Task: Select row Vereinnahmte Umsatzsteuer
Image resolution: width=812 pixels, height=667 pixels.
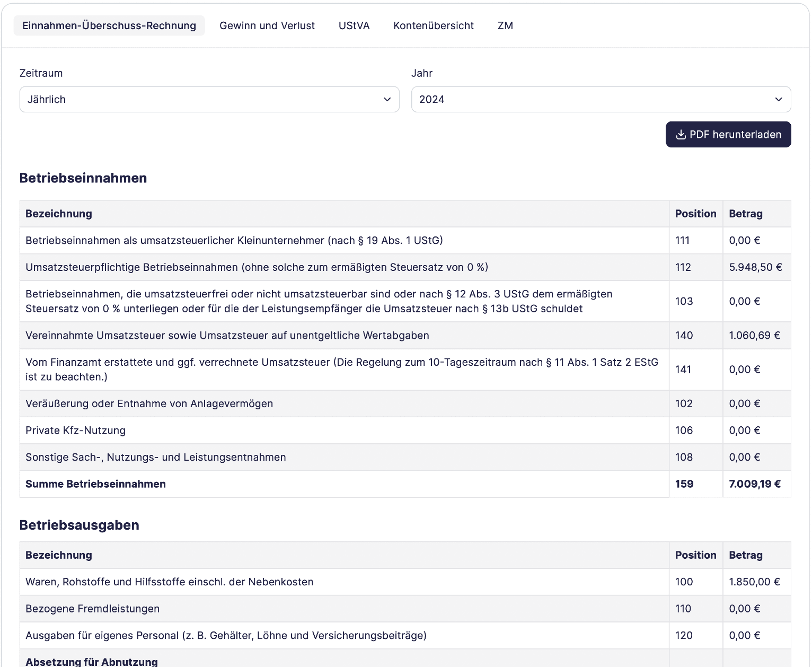Action: pos(405,335)
